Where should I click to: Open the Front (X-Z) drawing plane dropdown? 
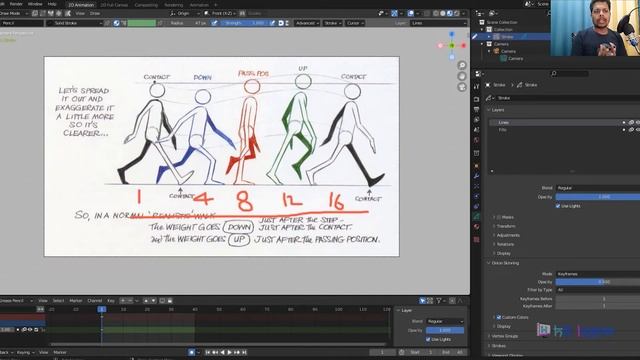[x=220, y=13]
